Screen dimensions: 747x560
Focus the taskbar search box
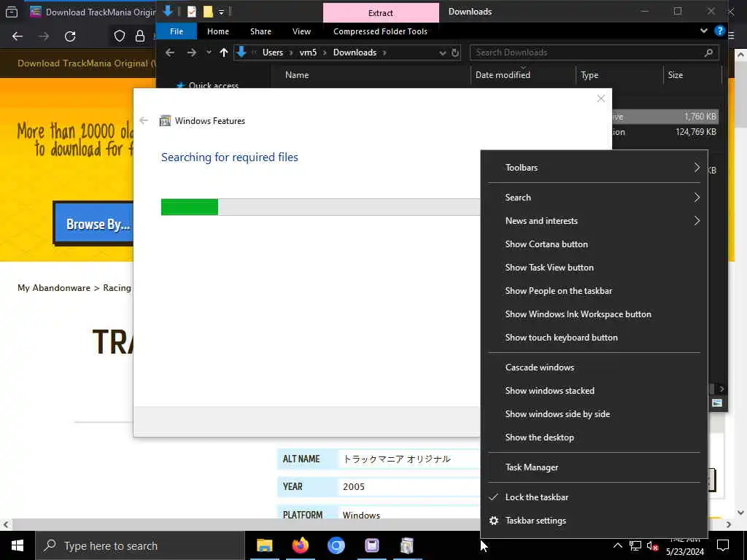coord(139,545)
